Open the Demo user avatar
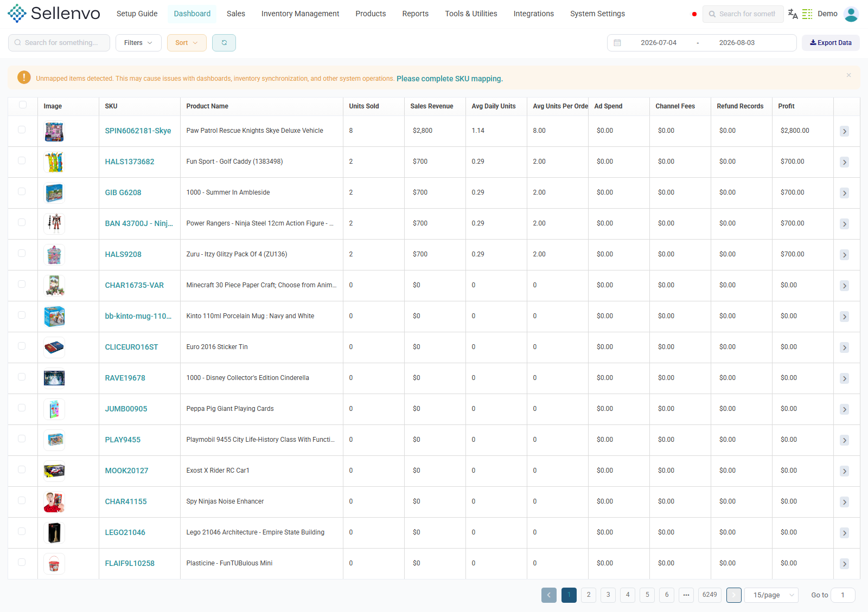Viewport: 868px width, 612px height. tap(851, 14)
